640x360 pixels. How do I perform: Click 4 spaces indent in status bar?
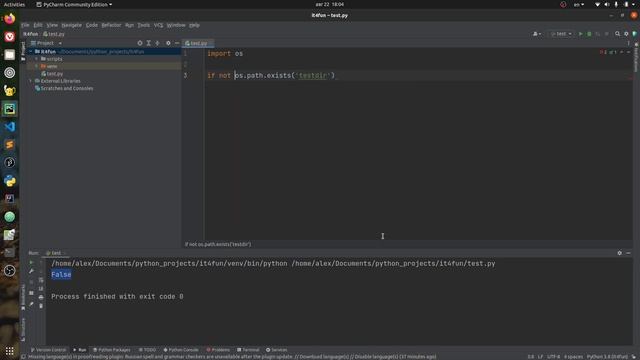point(573,357)
